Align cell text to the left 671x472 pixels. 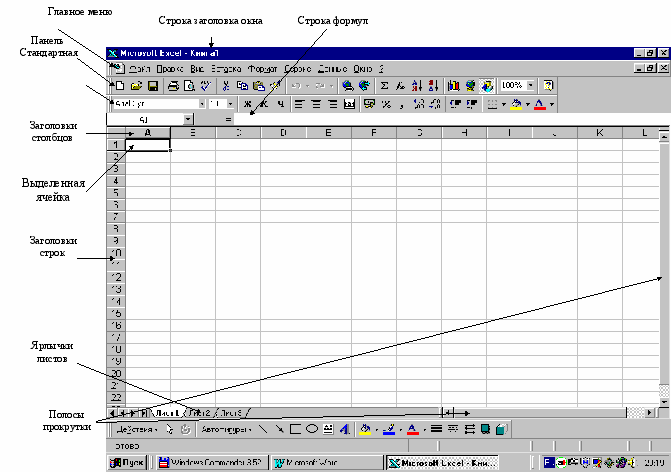[299, 104]
